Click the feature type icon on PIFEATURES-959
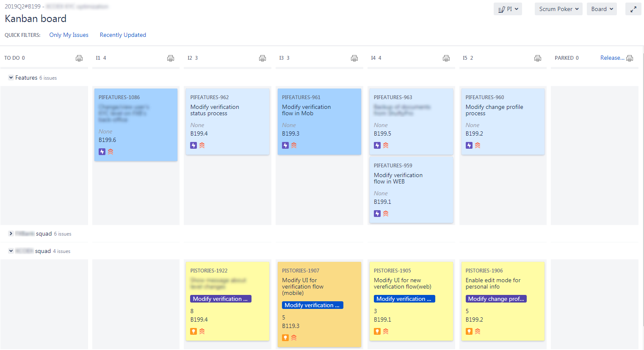644x350 pixels. (x=377, y=214)
